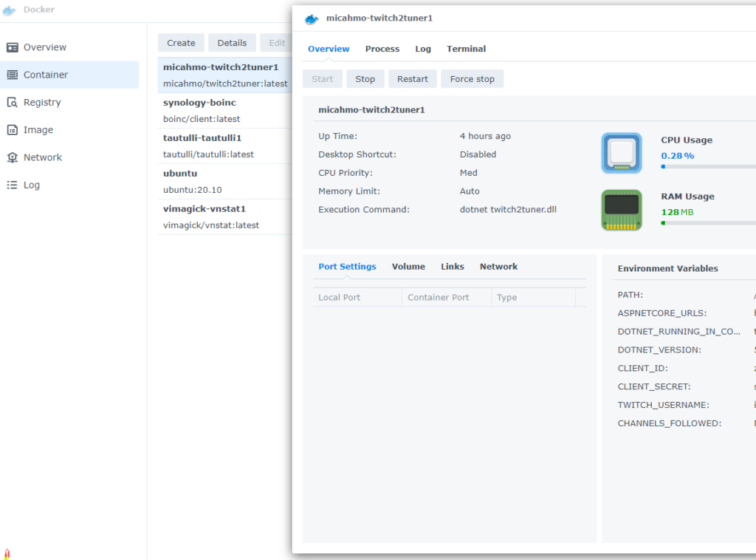This screenshot has width=756, height=560.
Task: Click 'tautulli/tautulli:latest' image name
Action: point(208,154)
